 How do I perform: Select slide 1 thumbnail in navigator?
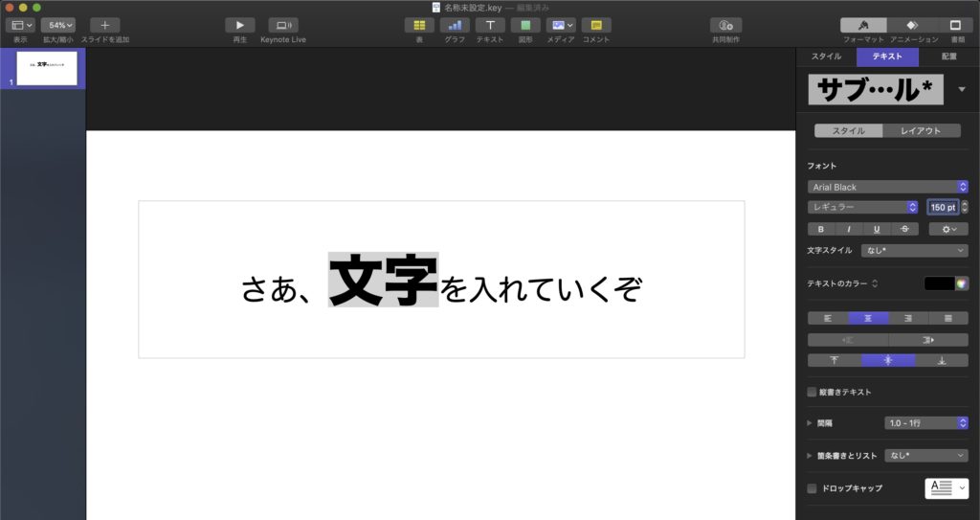tap(47, 68)
